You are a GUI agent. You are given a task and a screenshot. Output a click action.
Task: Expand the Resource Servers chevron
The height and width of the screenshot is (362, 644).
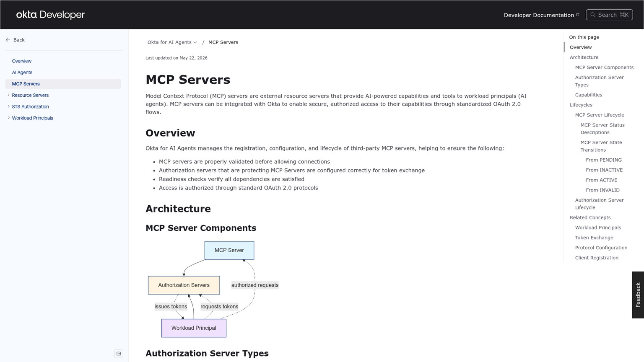click(8, 95)
